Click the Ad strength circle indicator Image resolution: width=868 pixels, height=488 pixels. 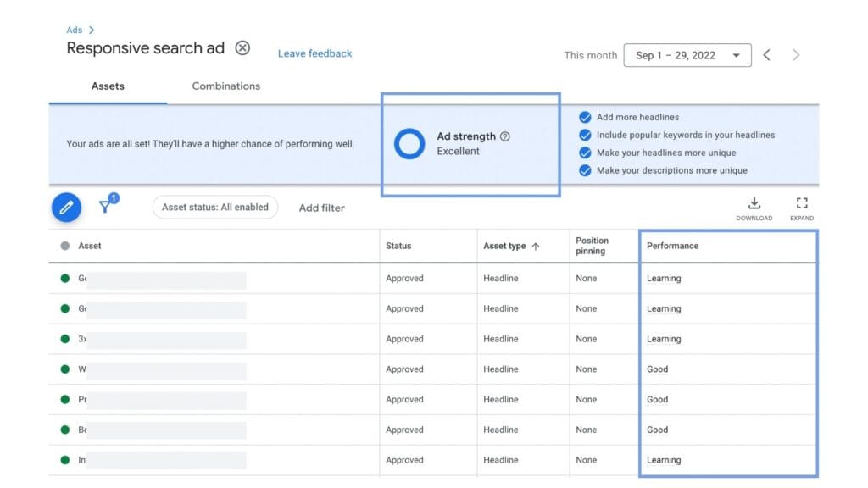pos(409,144)
